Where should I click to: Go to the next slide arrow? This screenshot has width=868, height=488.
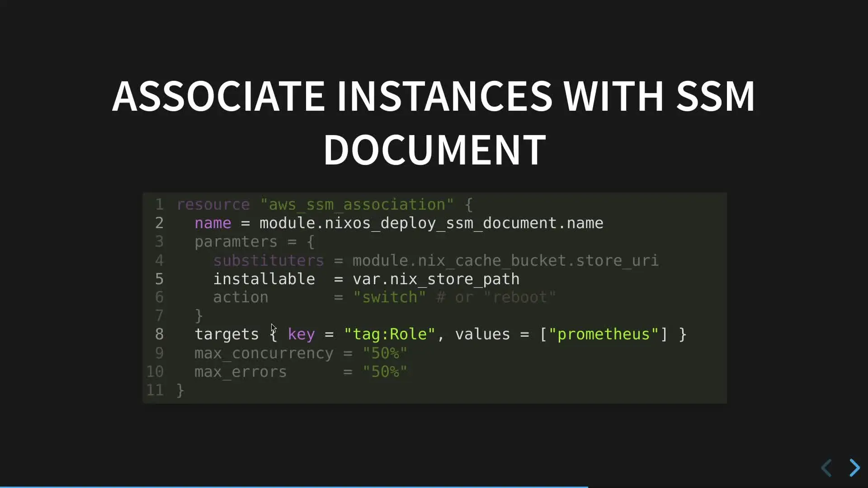854,468
